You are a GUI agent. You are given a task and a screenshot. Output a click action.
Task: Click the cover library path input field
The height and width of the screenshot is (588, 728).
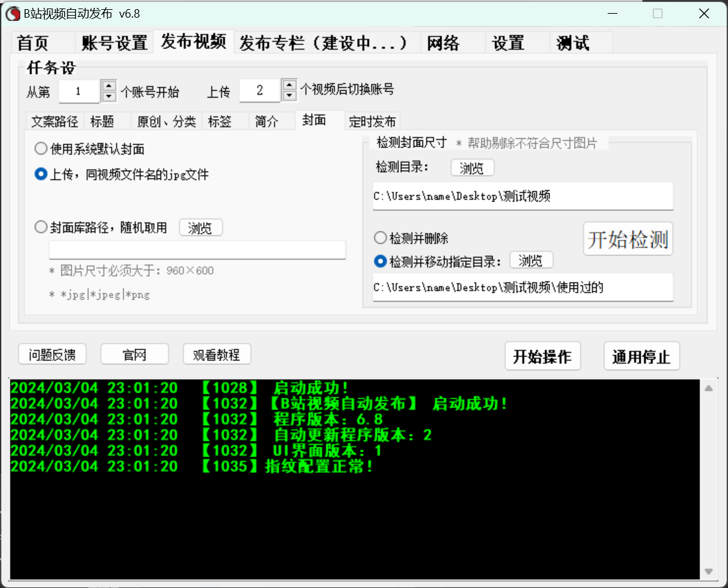(x=198, y=250)
